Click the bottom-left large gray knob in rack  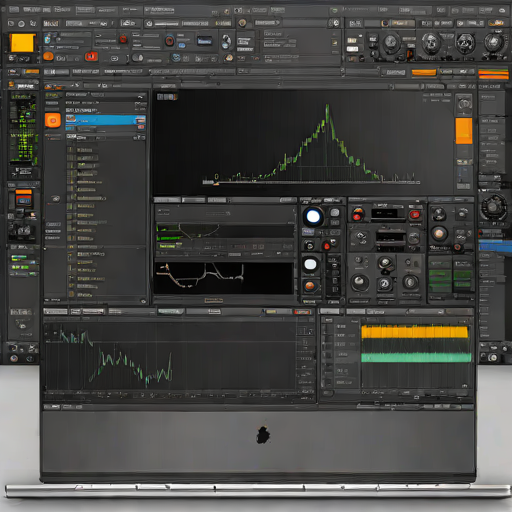click(x=359, y=282)
